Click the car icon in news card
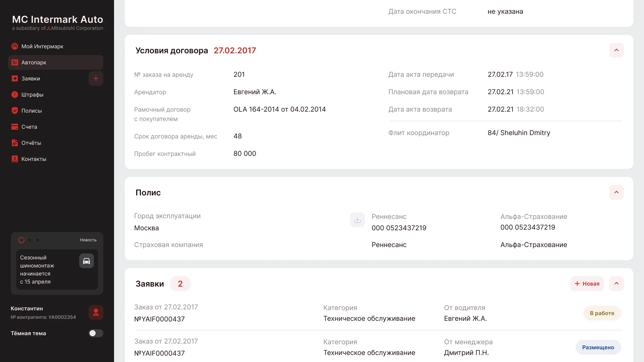The width and height of the screenshot is (644, 362). [87, 261]
